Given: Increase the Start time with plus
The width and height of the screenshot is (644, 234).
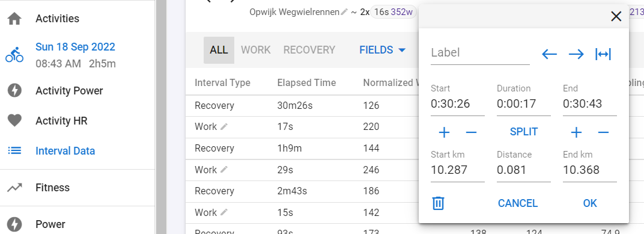Looking at the screenshot, I should 445,132.
